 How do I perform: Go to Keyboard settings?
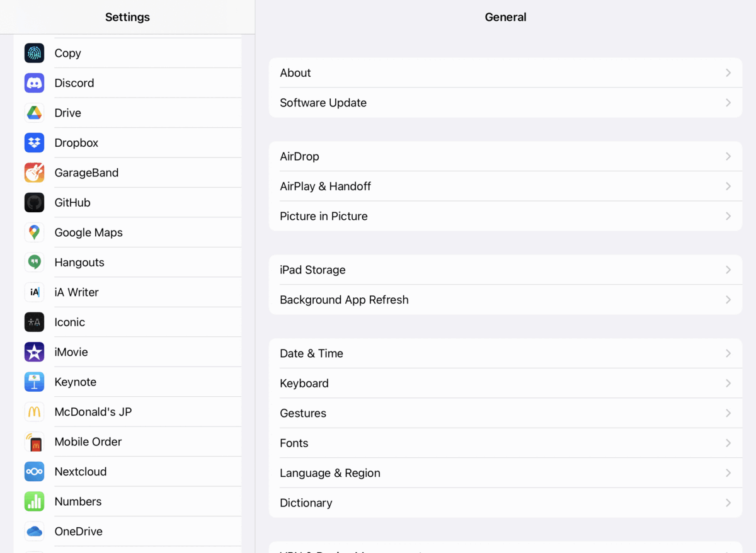pos(505,383)
